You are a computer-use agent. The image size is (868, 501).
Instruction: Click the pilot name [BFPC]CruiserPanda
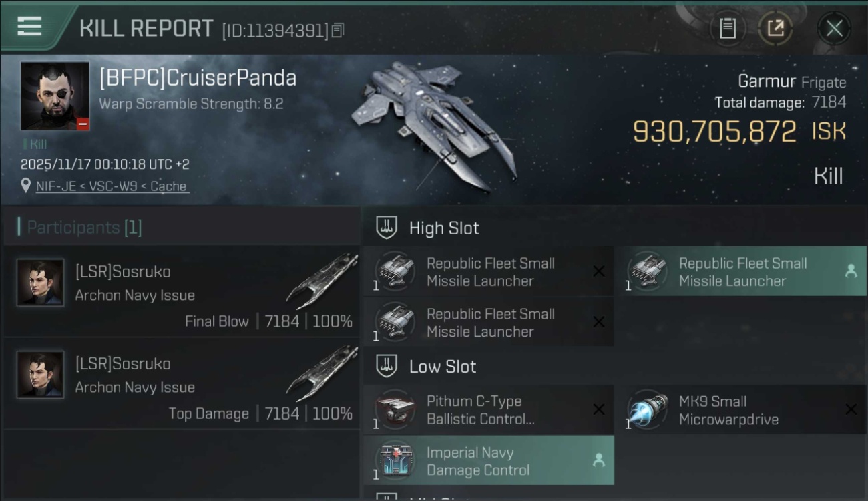tap(198, 78)
